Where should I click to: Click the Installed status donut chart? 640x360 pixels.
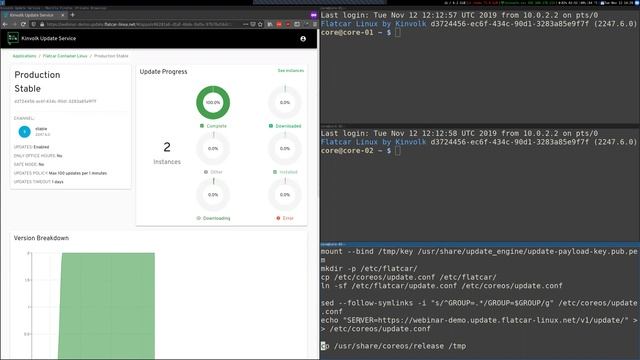click(x=285, y=149)
